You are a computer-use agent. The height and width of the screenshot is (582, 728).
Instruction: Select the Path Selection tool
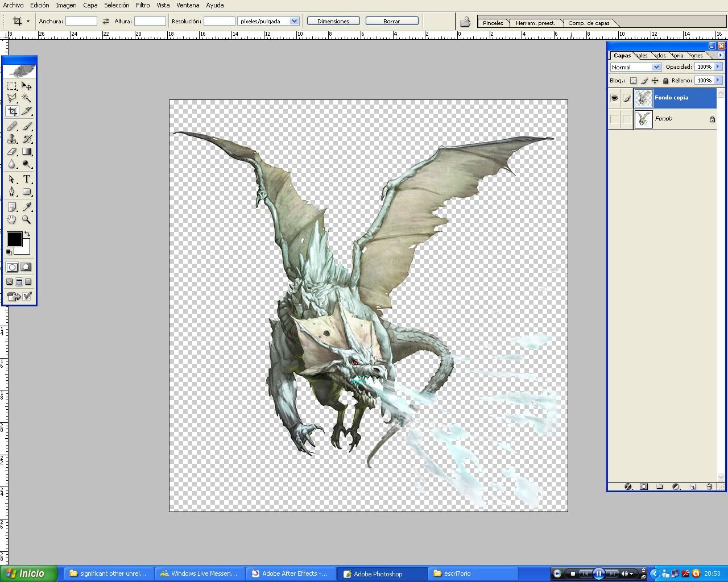point(12,179)
